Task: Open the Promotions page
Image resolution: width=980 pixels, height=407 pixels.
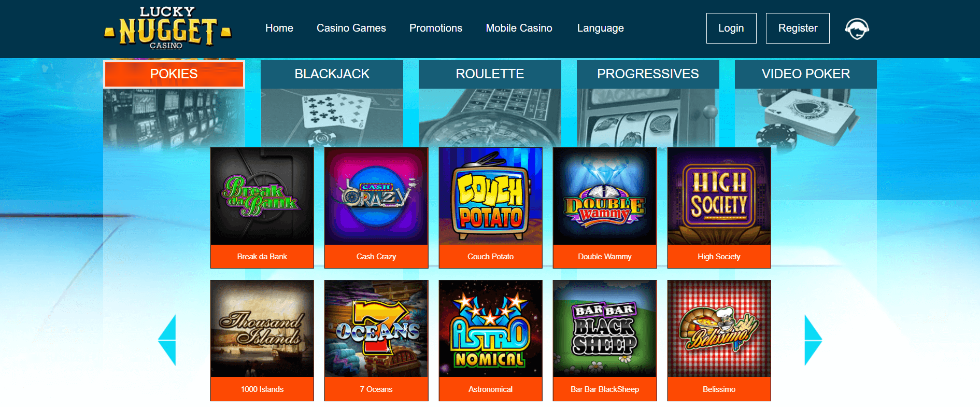Action: [436, 28]
